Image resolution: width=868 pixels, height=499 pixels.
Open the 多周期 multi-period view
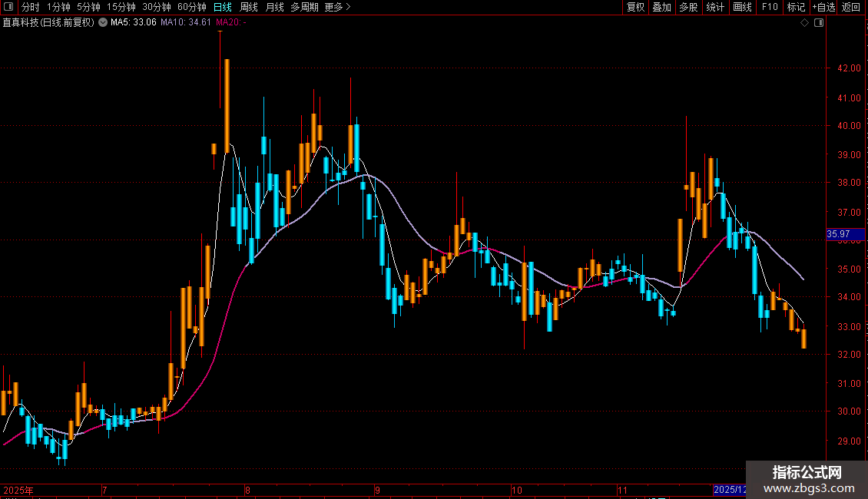[x=304, y=7]
